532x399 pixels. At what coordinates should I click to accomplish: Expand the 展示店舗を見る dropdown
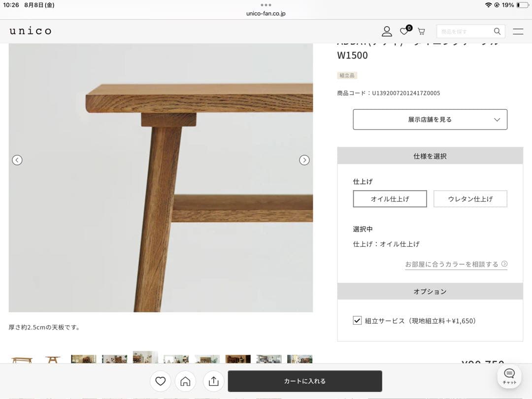coord(430,120)
